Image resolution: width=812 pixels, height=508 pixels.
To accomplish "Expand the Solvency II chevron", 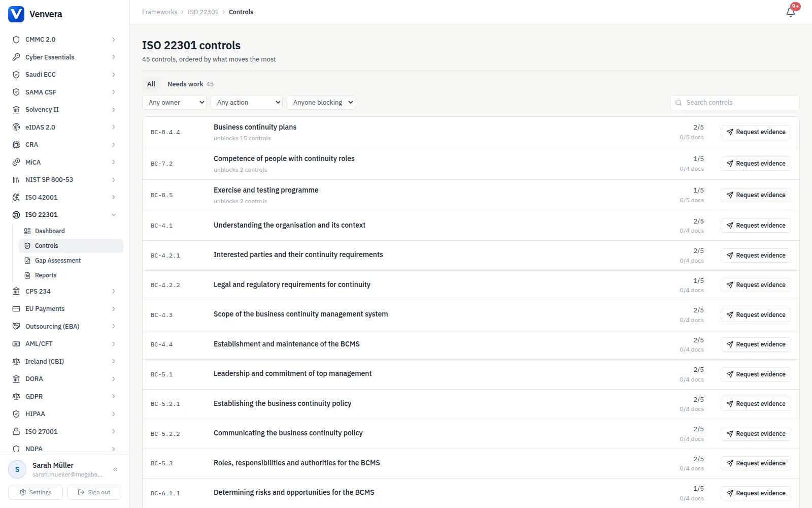I will 114,110.
